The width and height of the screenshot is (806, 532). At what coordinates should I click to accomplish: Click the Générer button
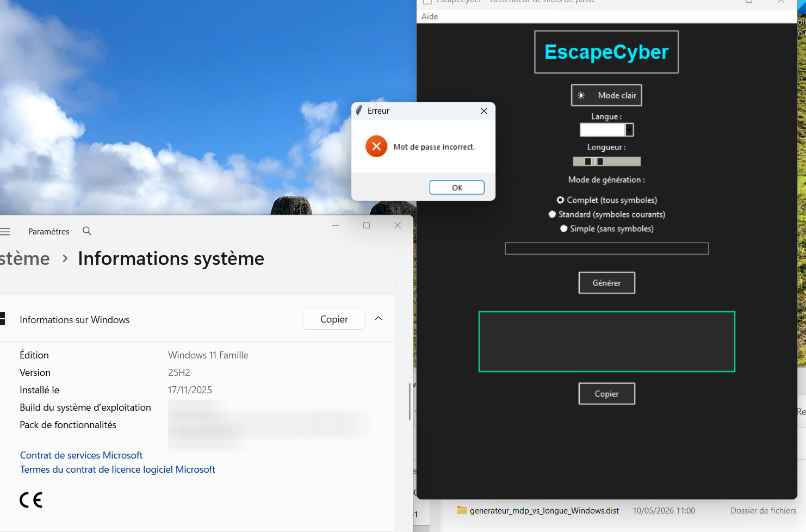607,283
